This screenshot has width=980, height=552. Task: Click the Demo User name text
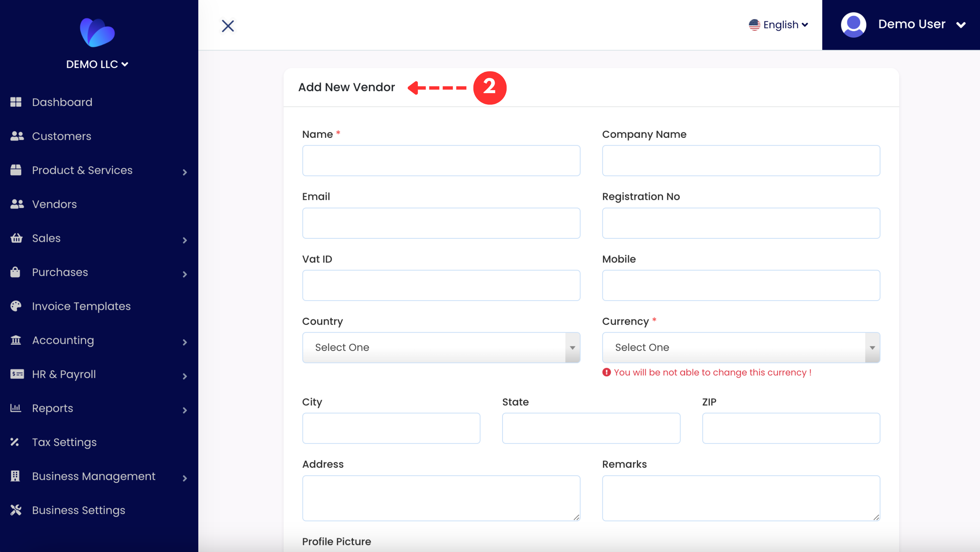[912, 24]
